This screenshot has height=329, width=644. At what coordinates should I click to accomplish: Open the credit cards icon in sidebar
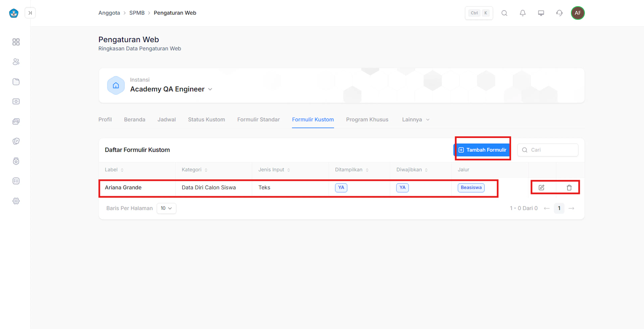(x=16, y=122)
